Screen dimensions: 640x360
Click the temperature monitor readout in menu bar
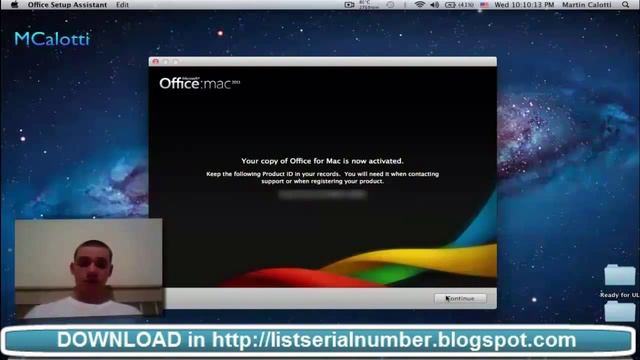pyautogui.click(x=369, y=5)
